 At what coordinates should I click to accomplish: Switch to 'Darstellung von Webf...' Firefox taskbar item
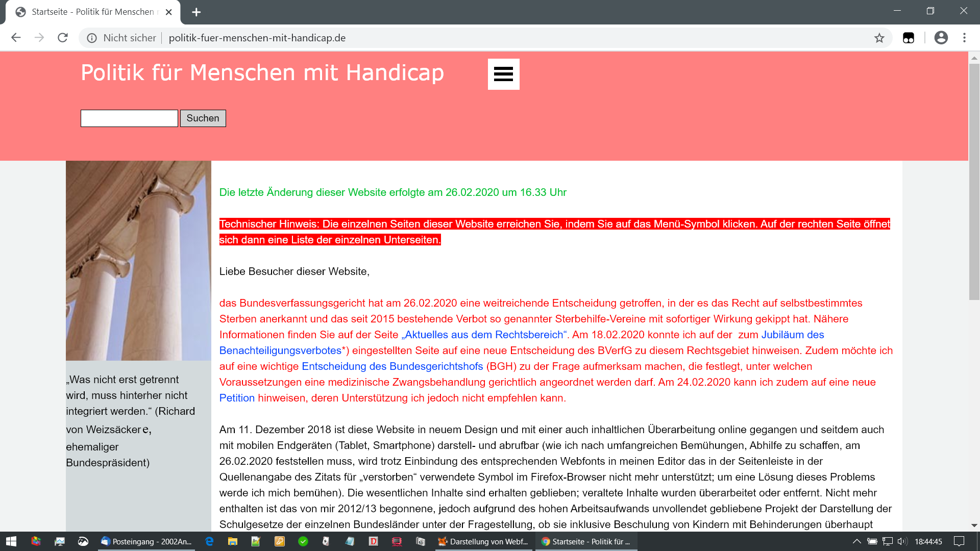coord(483,541)
